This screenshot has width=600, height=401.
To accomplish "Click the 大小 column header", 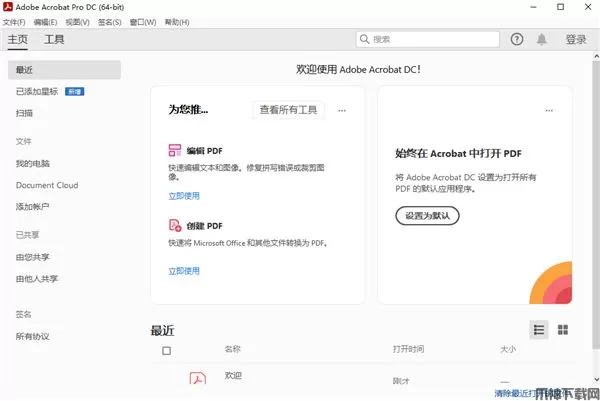I will 508,349.
